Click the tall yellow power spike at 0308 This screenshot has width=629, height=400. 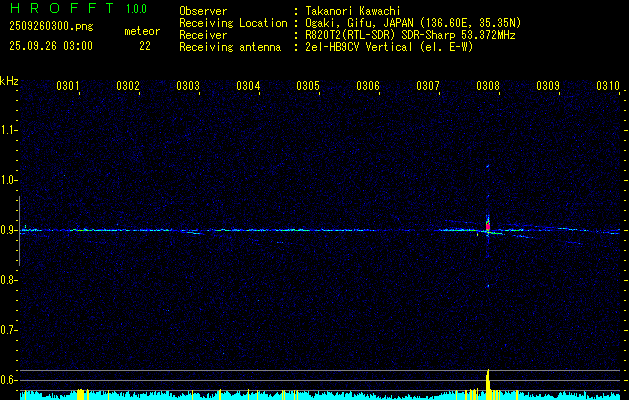488,384
